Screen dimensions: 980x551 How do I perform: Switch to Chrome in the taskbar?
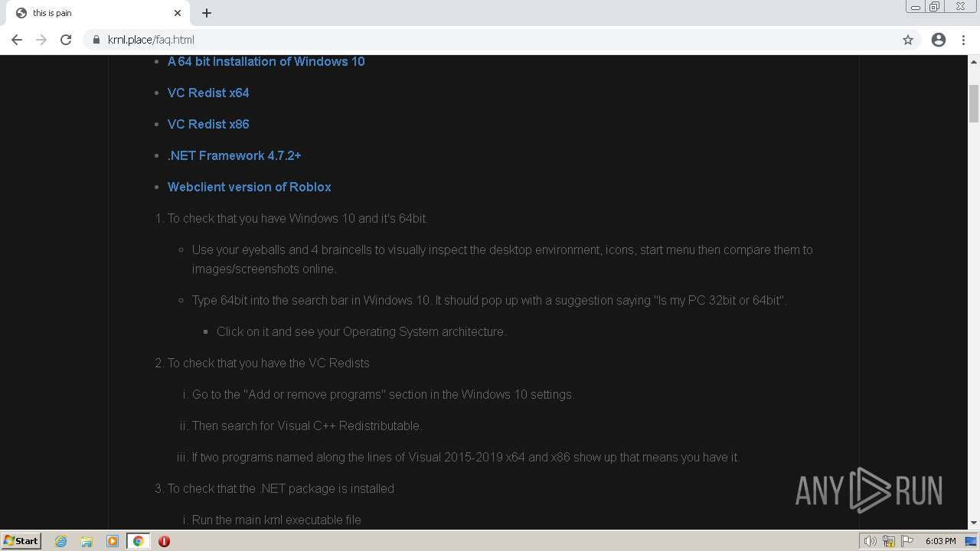tap(138, 541)
